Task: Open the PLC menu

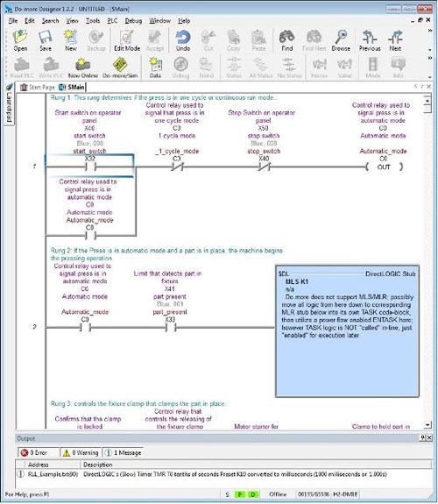Action: [112, 20]
